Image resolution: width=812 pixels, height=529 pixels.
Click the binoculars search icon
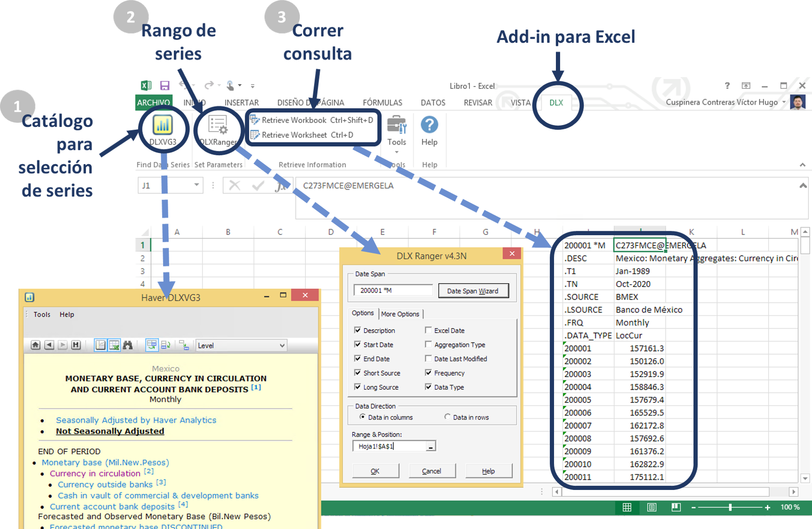(x=127, y=345)
